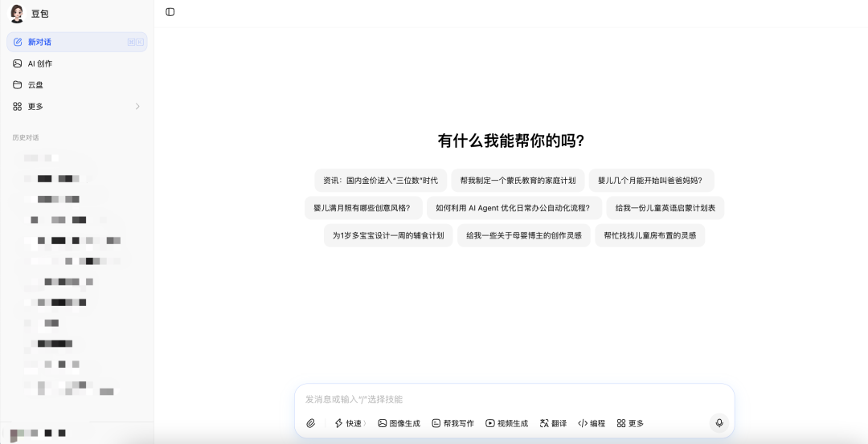Focus the message input field

tap(514, 399)
